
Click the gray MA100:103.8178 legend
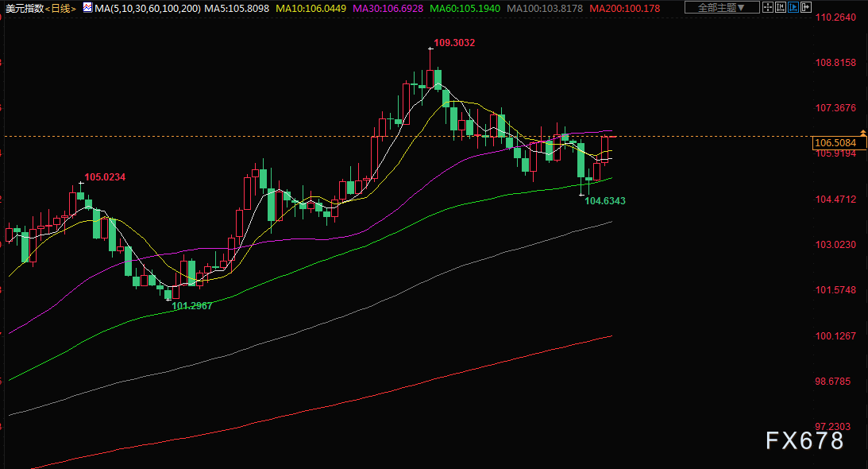543,8
